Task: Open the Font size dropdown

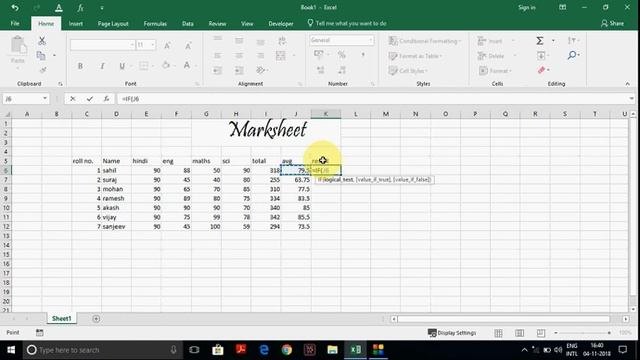Action: tap(153, 44)
